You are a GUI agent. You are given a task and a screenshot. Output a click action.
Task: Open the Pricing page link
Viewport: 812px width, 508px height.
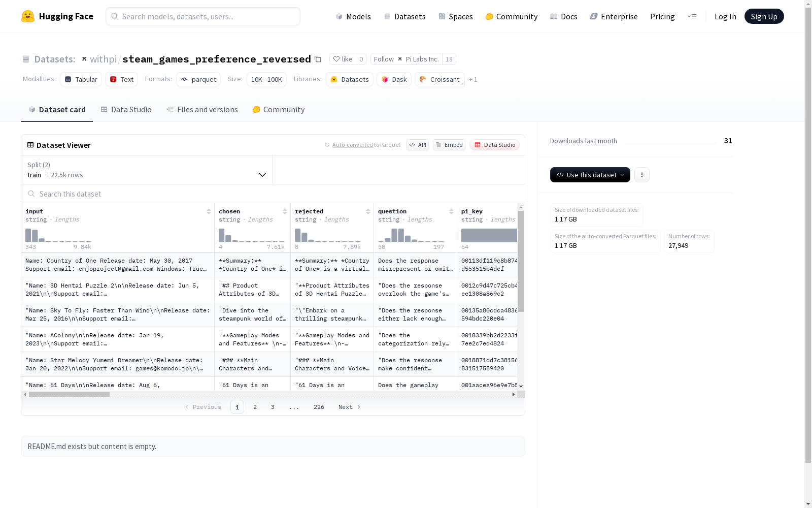pos(662,16)
